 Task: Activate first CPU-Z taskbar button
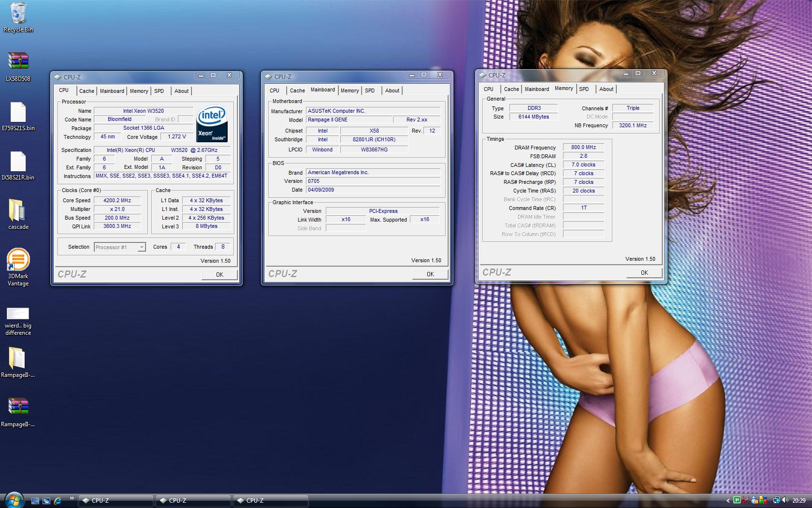click(116, 501)
